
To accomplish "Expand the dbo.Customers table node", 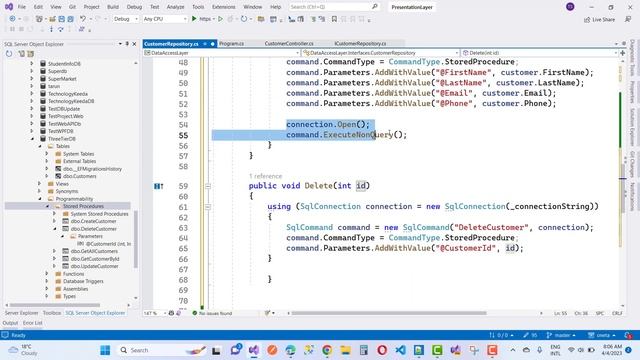I will pos(47,176).
